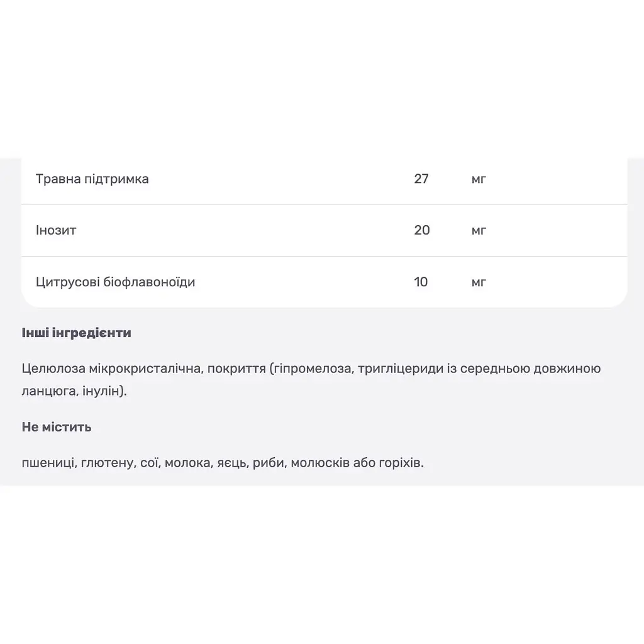Screen dimensions: 644x644
Task: Click 'пшениці, глютену' in the allergen line
Action: pyautogui.click(x=78, y=463)
